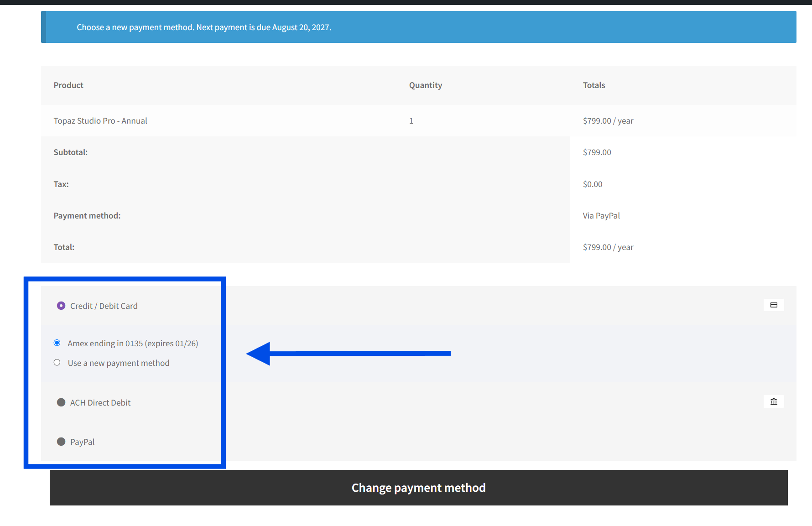812x526 pixels.
Task: Click the Tax amount $0.00
Action: tap(593, 184)
